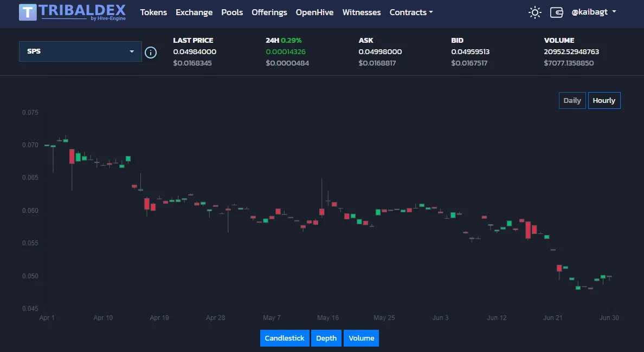Show the Depth chart
Viewport: 644px width, 352px height.
326,338
